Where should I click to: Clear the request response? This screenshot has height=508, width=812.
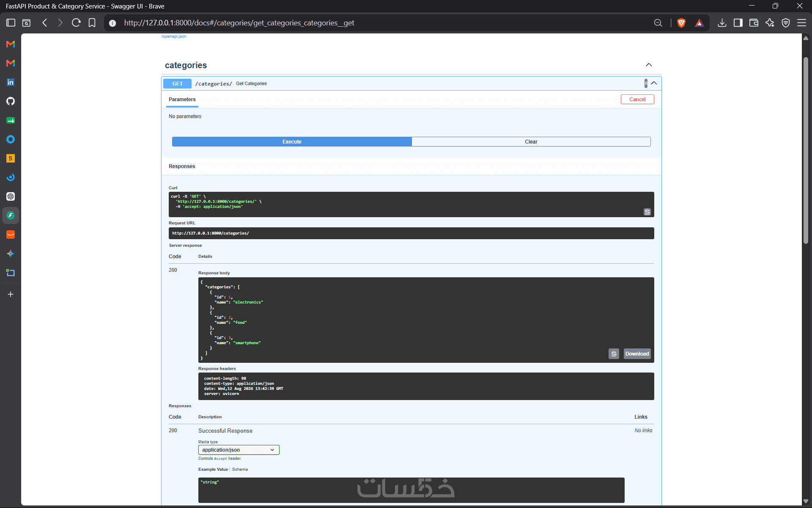pos(531,142)
